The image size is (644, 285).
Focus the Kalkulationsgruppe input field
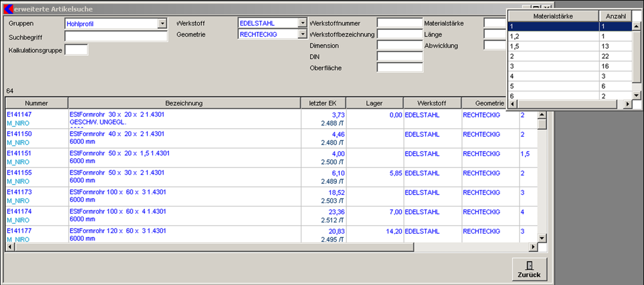76,50
